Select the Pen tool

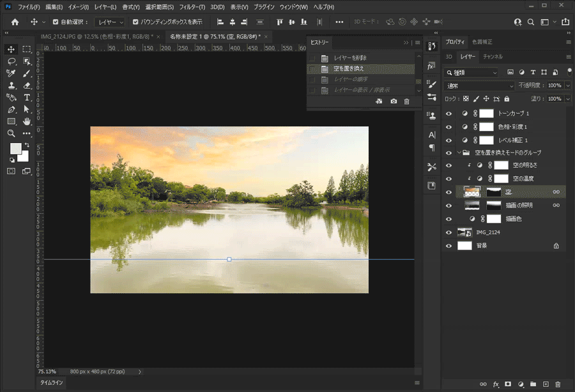coord(11,110)
